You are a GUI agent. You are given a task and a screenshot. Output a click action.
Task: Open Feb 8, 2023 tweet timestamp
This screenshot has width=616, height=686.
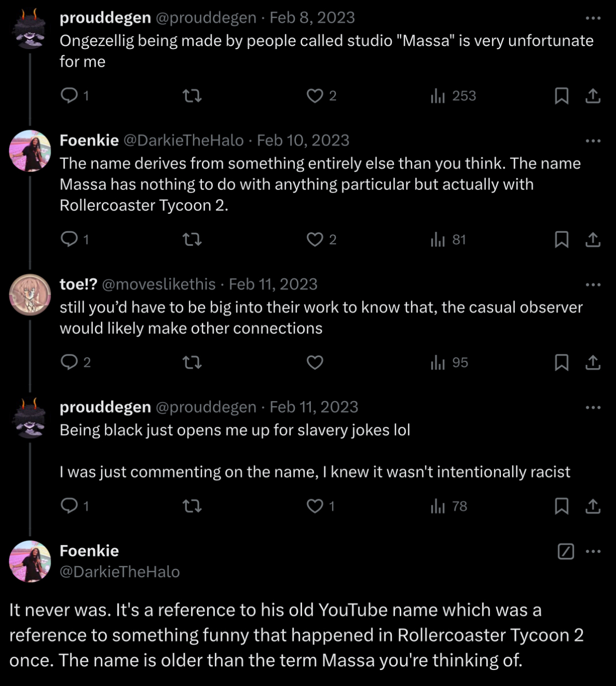click(312, 18)
